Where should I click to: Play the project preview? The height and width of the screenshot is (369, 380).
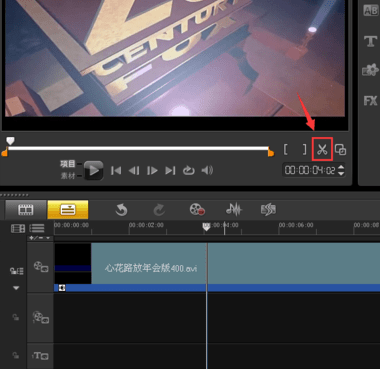coord(93,170)
